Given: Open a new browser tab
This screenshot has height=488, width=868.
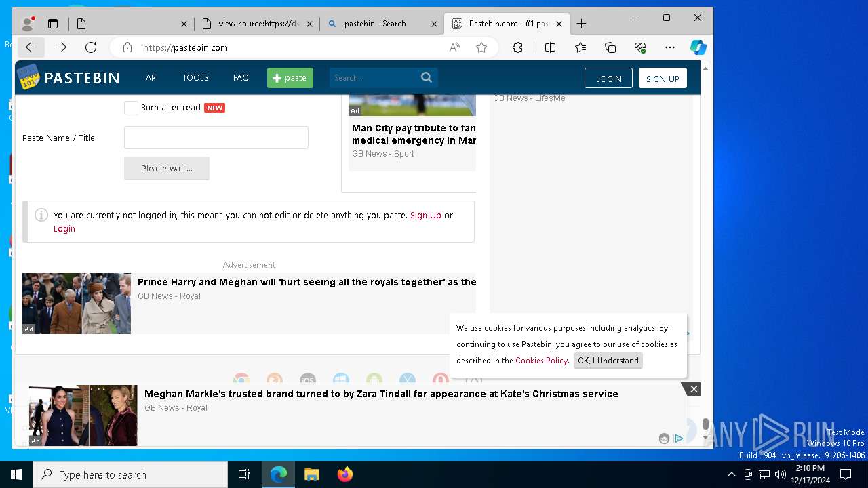Looking at the screenshot, I should coord(581,24).
